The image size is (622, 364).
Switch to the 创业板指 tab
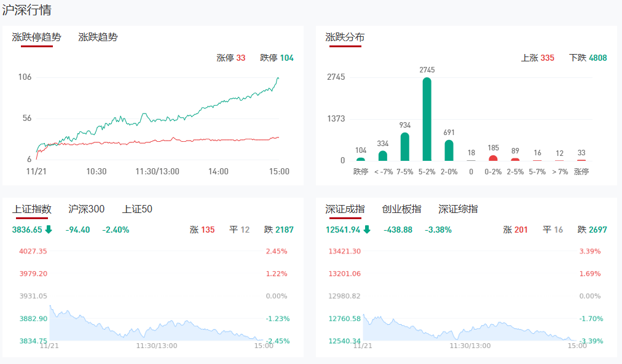[401, 209]
